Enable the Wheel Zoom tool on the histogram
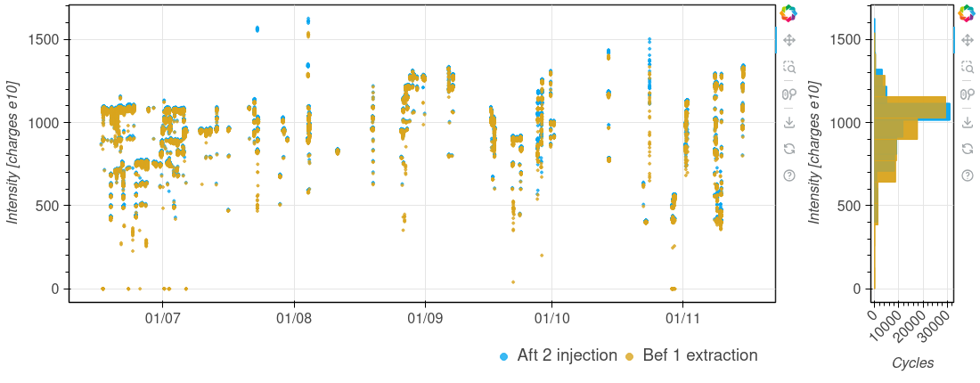 coord(967,94)
